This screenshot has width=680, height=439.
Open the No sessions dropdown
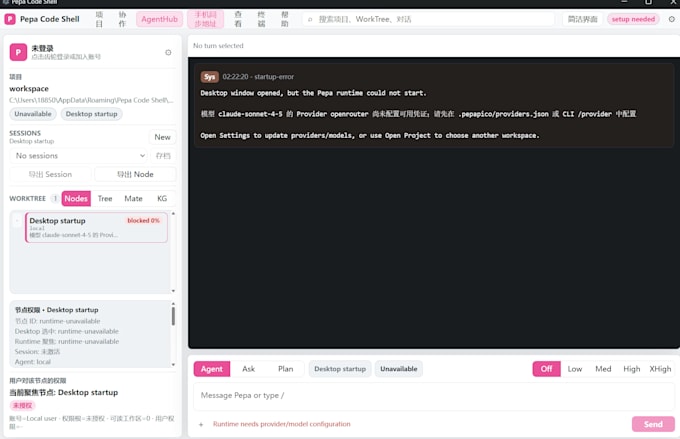point(79,156)
